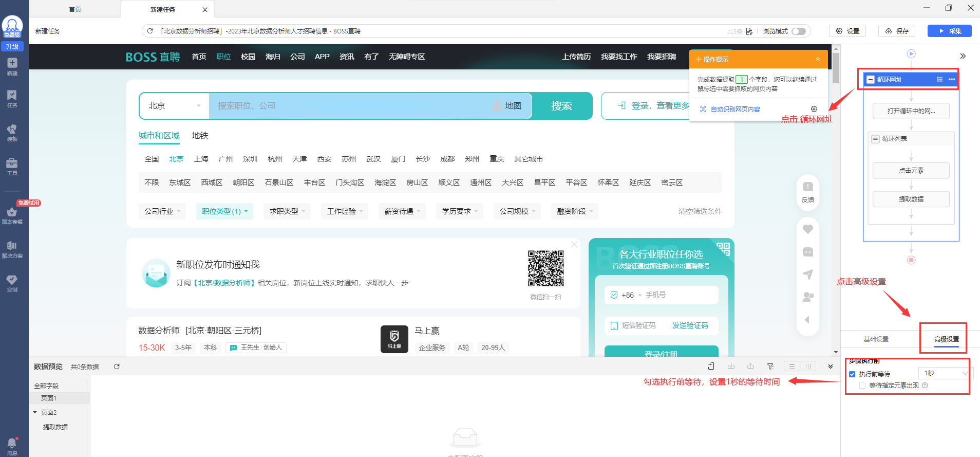Check 等待指定元素出现 checkbox
Screen dimensions: 980x457
[862, 386]
